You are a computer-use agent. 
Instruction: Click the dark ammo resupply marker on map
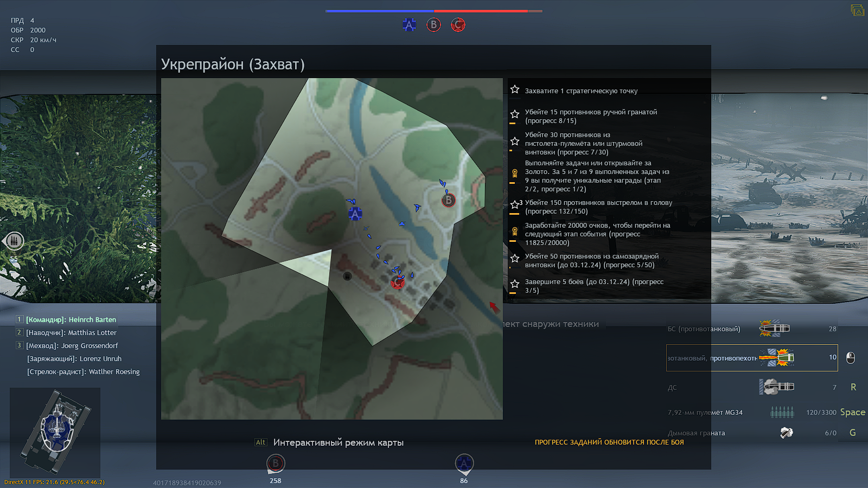347,276
